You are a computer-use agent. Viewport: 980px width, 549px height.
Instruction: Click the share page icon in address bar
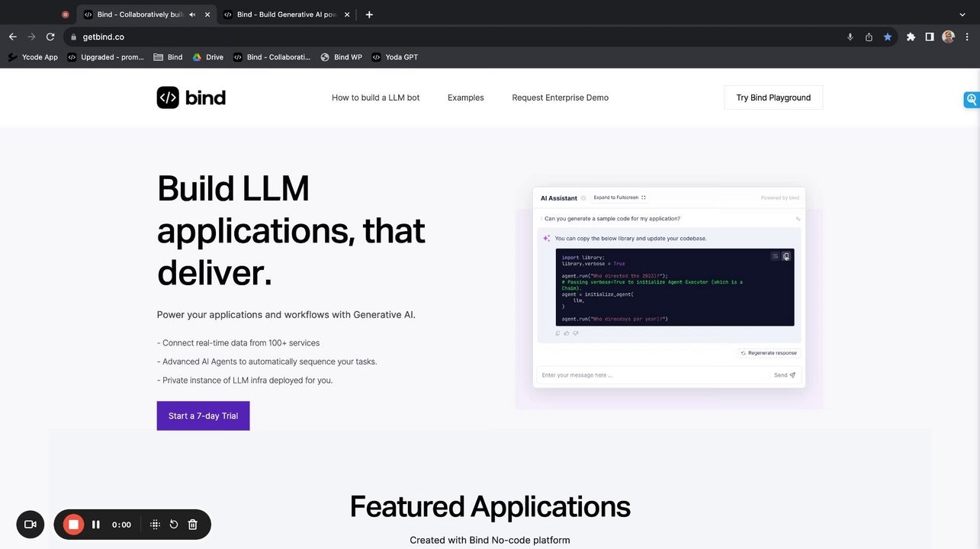[x=869, y=37]
